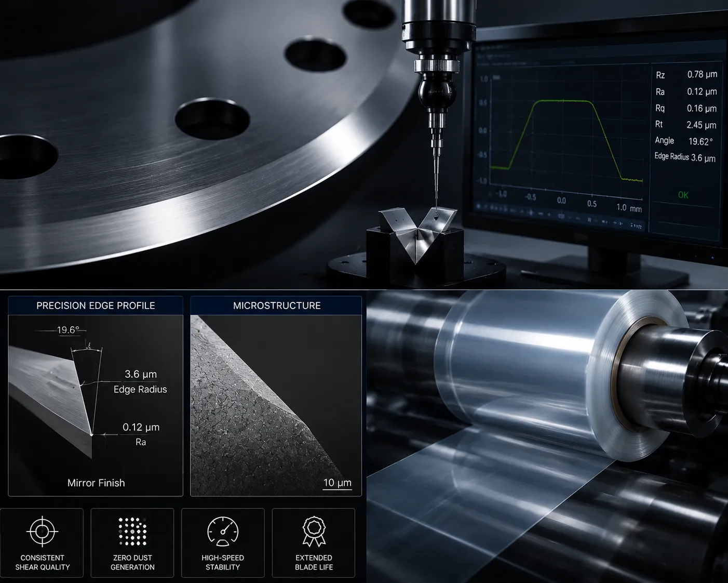
Task: Select the 19.6° angle annotation on the blade diagram
Action: tap(68, 330)
